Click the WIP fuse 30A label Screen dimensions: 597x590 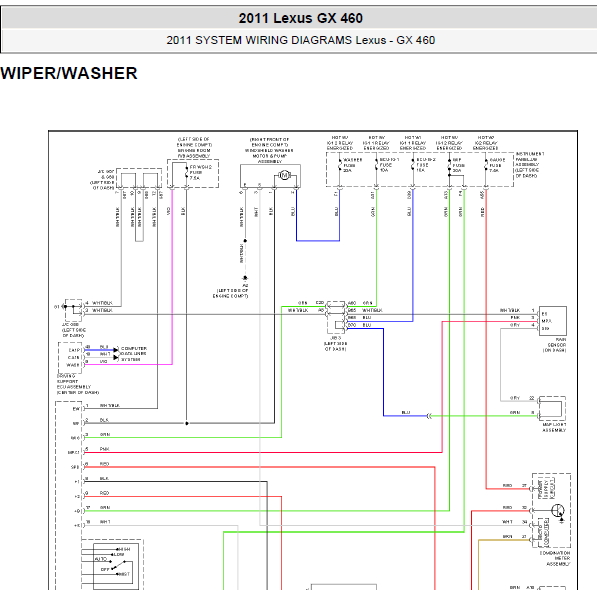click(x=458, y=165)
